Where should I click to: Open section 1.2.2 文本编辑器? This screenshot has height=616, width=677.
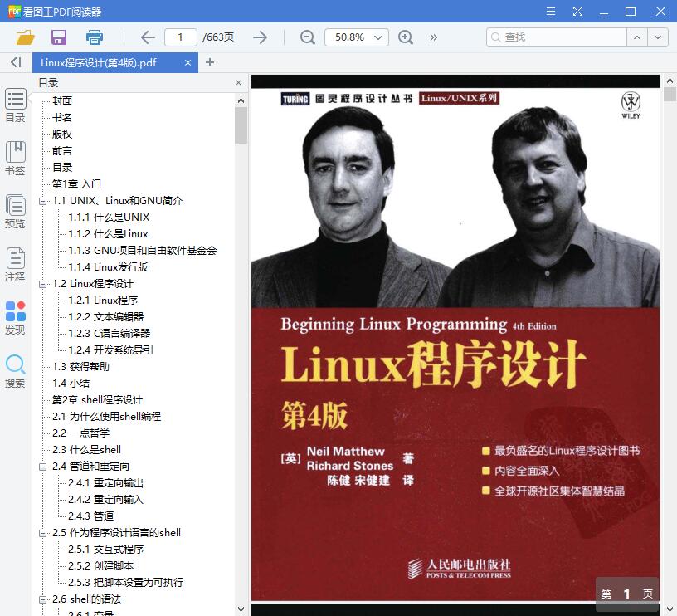(106, 317)
